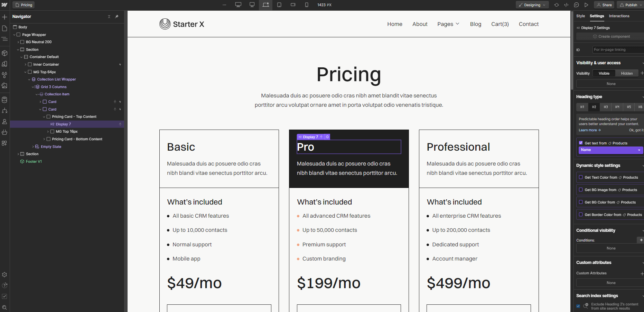Set element visibility to Hidden
The height and width of the screenshot is (312, 644).
tap(627, 73)
